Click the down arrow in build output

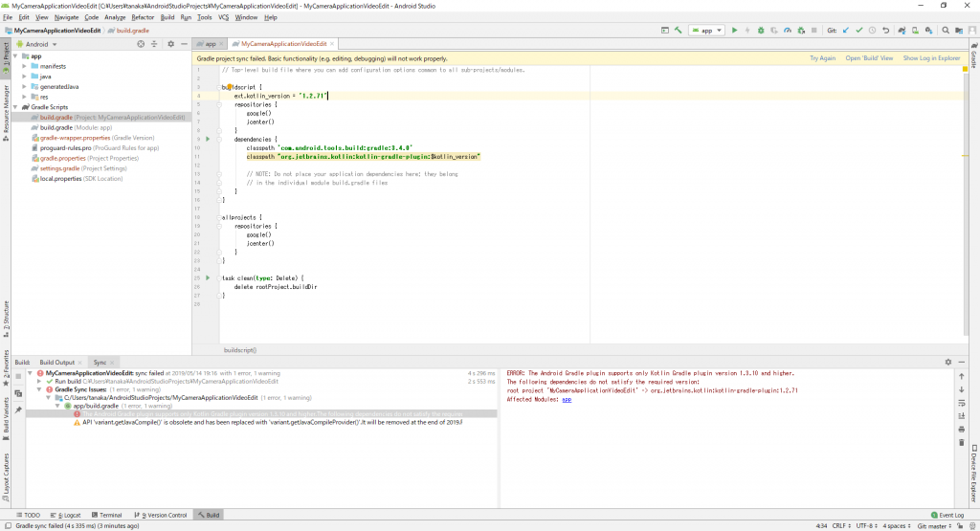tap(961, 389)
